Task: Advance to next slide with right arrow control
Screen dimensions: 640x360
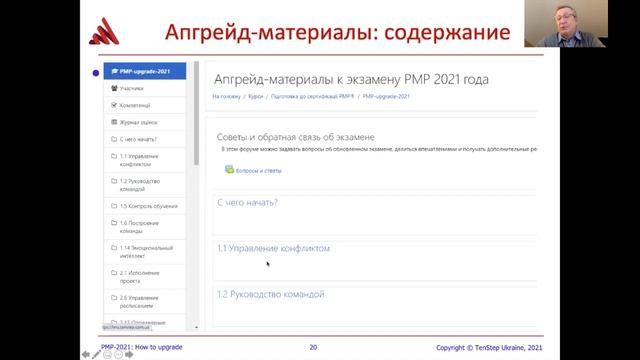Action: (x=129, y=354)
